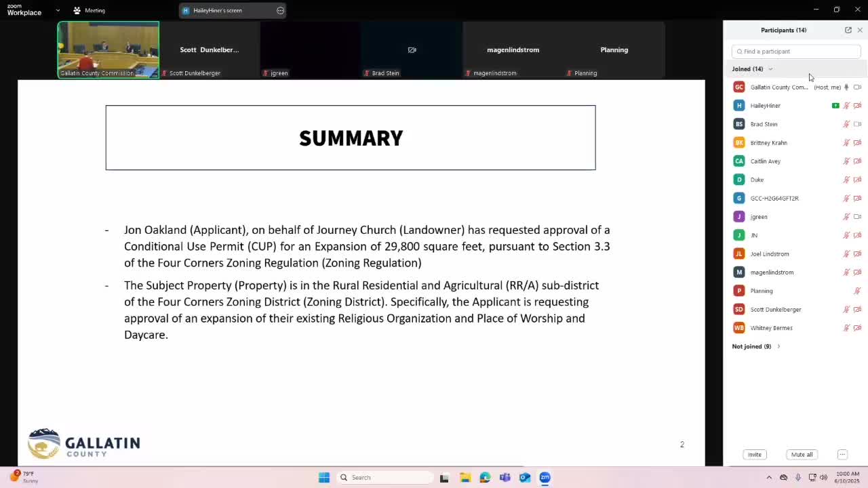Unmute Caitlin Avey's microphone

tap(846, 161)
